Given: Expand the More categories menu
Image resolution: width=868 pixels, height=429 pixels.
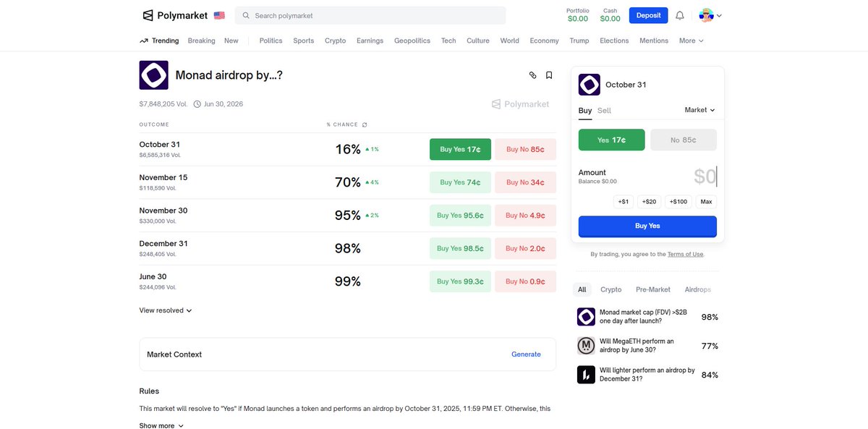Looking at the screenshot, I should point(691,41).
